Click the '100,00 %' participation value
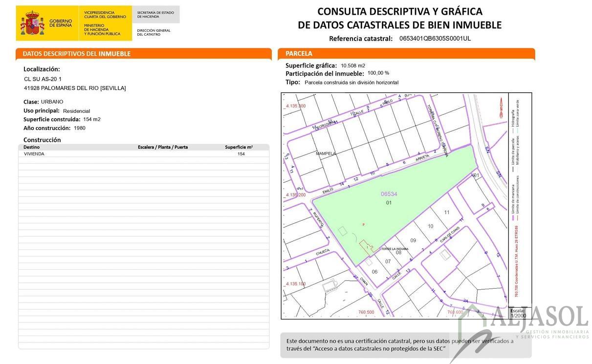592x364 pixels. click(378, 73)
